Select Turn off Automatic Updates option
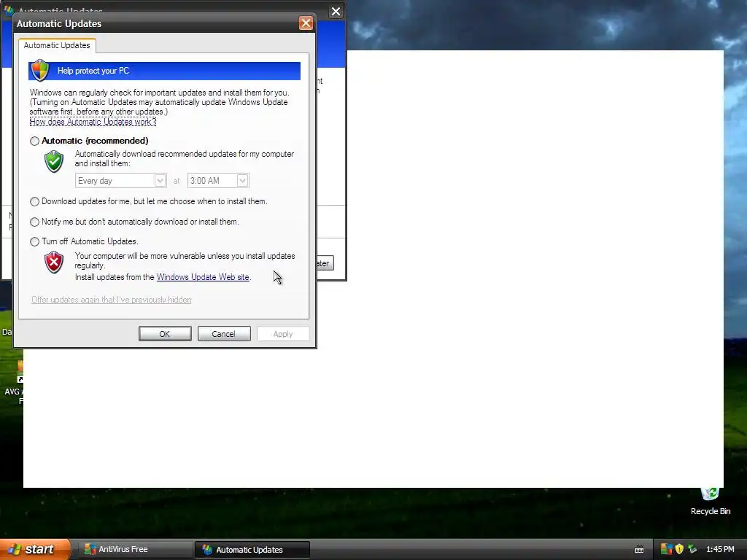 [x=34, y=241]
